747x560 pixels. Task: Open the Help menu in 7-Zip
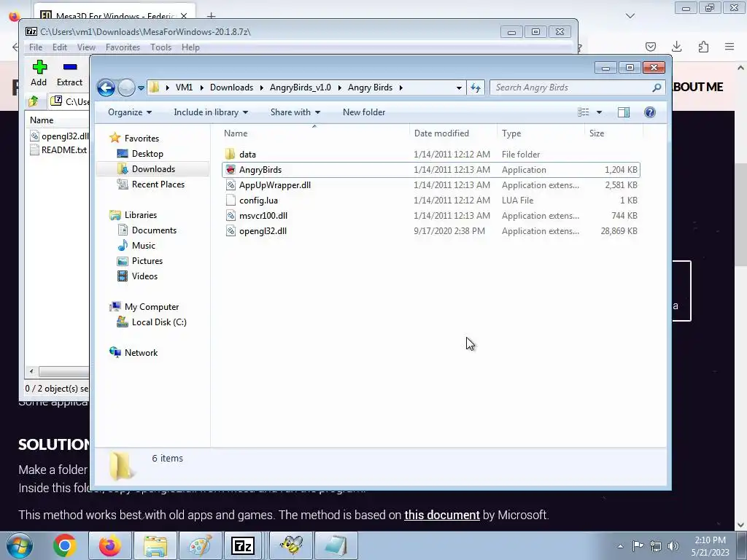click(x=190, y=47)
